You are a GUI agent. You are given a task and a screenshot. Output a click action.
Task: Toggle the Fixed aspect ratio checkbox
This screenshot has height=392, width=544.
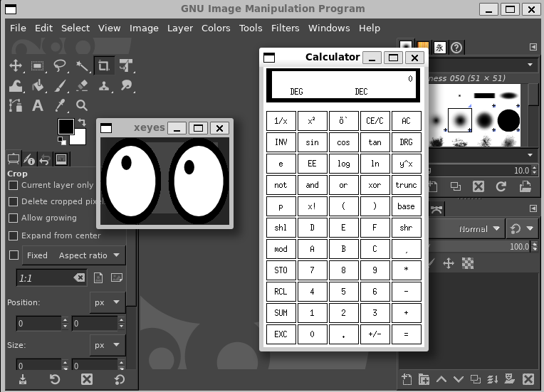(x=14, y=255)
